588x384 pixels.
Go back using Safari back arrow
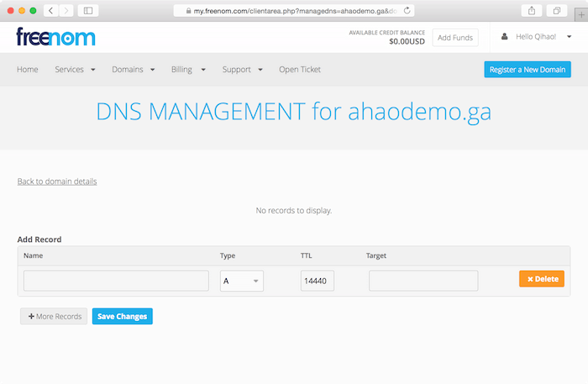[51, 10]
